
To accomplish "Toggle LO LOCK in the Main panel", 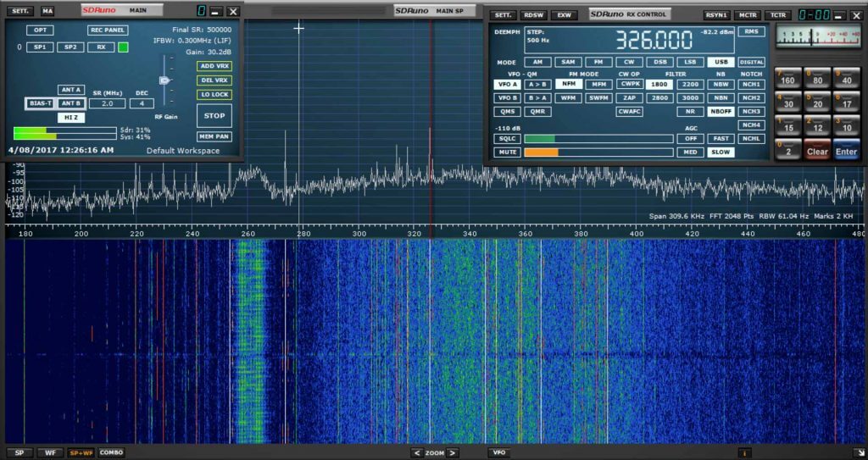I will click(214, 95).
